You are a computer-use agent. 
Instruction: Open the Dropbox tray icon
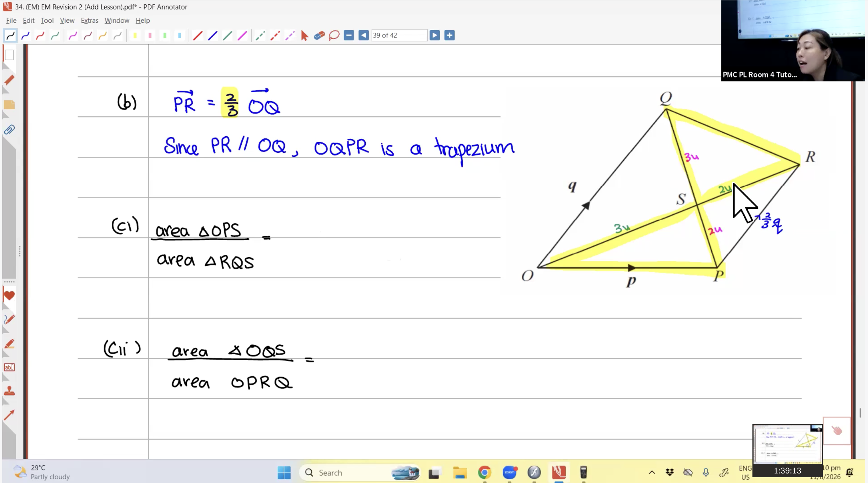[670, 473]
